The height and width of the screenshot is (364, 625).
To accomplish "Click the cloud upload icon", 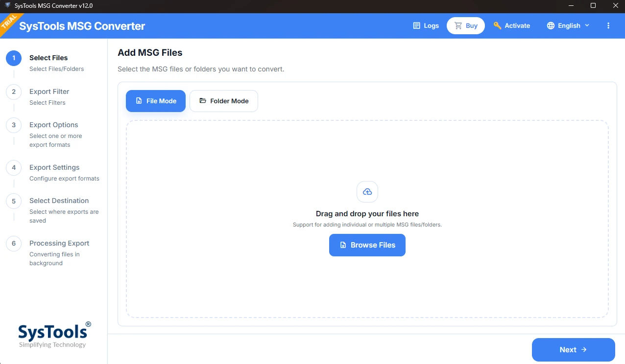I will click(x=367, y=192).
